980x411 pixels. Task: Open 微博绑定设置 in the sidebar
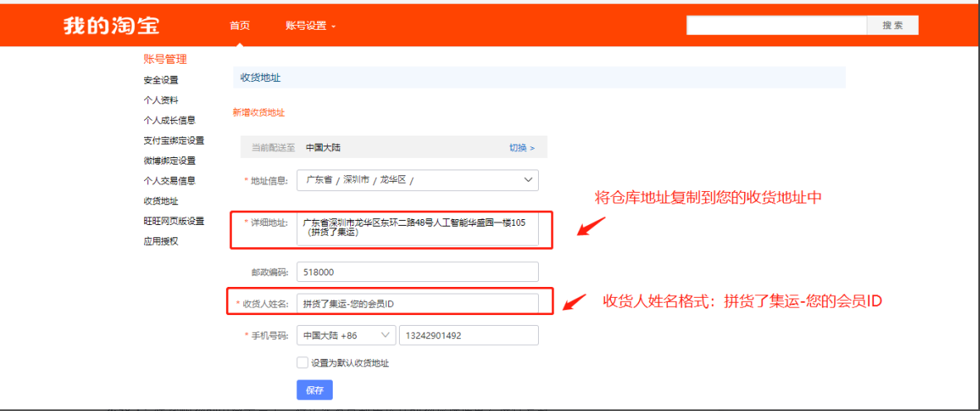(x=170, y=160)
